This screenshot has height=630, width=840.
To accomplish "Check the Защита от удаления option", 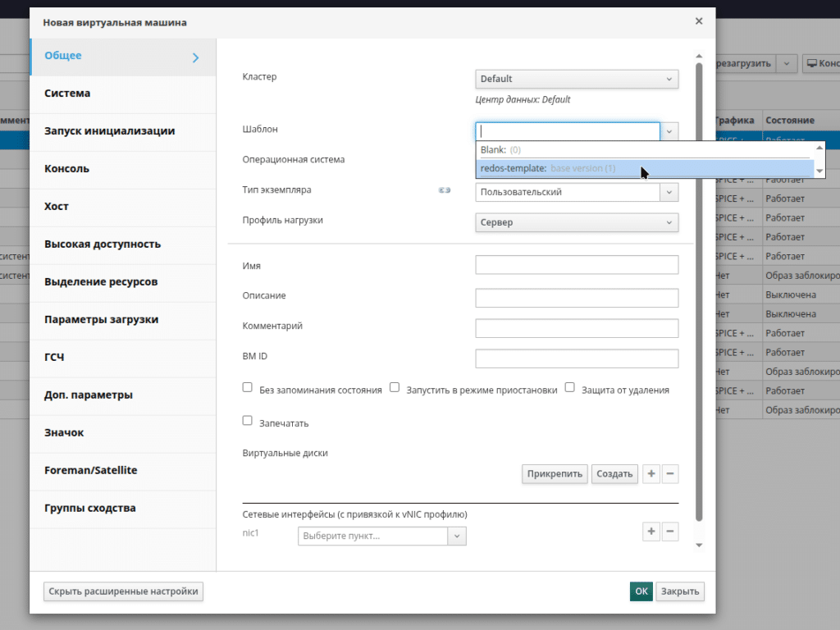I will click(x=570, y=387).
